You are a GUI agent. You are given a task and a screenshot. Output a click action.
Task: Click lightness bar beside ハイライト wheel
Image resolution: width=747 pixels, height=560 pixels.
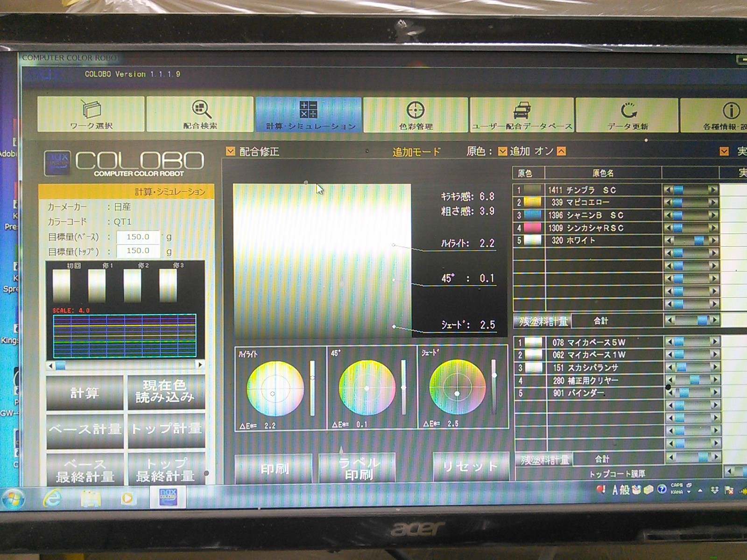tap(312, 388)
